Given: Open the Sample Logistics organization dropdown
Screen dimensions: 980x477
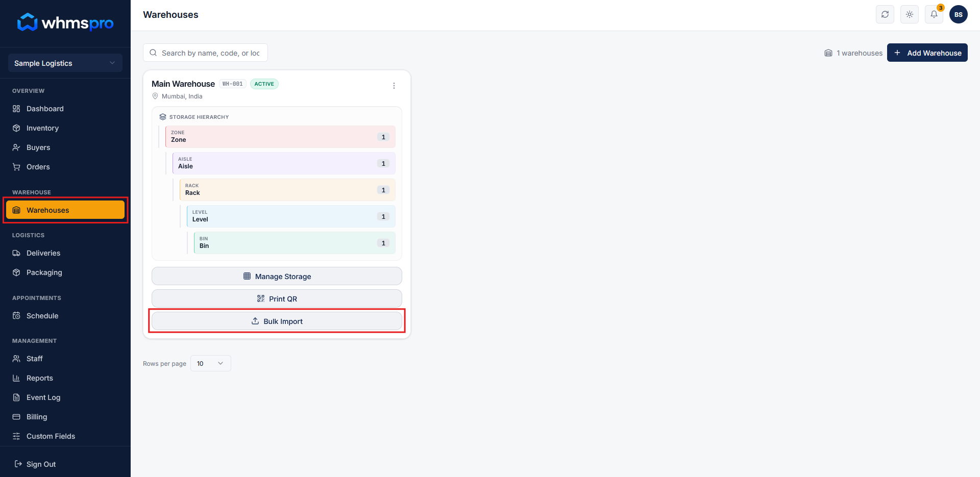Looking at the screenshot, I should [x=65, y=63].
